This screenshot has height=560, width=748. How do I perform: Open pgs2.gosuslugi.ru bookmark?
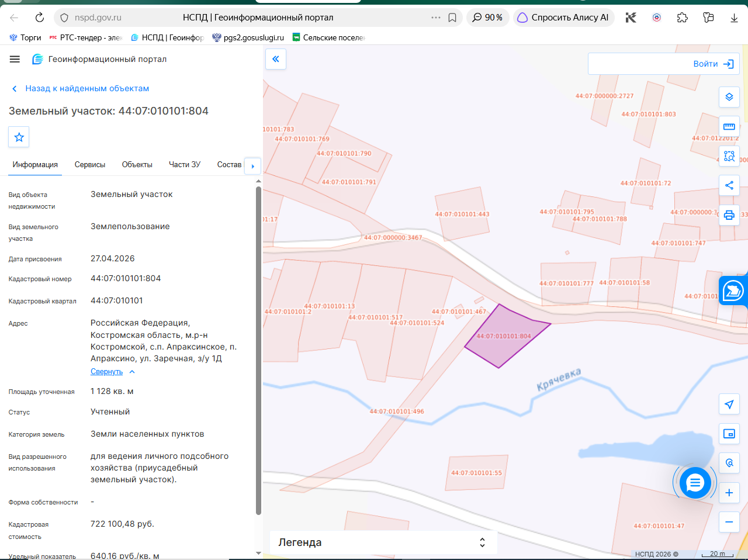(248, 37)
